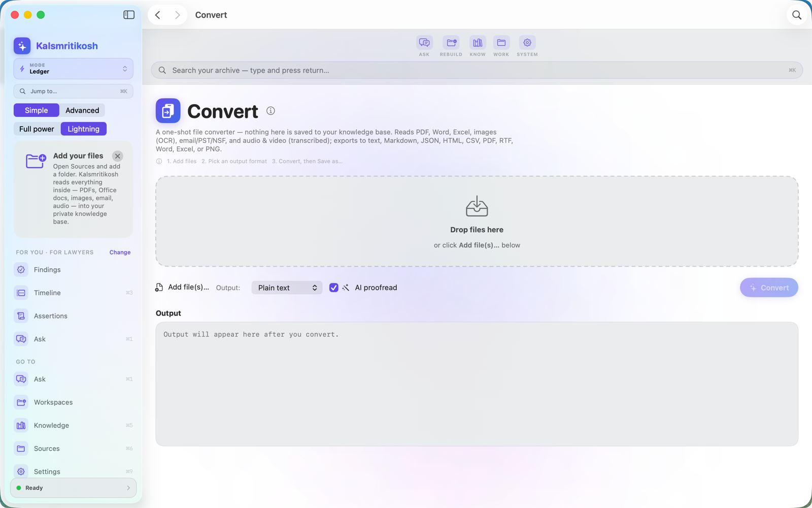Click '3. Convert, then Save as...' hint

(307, 162)
